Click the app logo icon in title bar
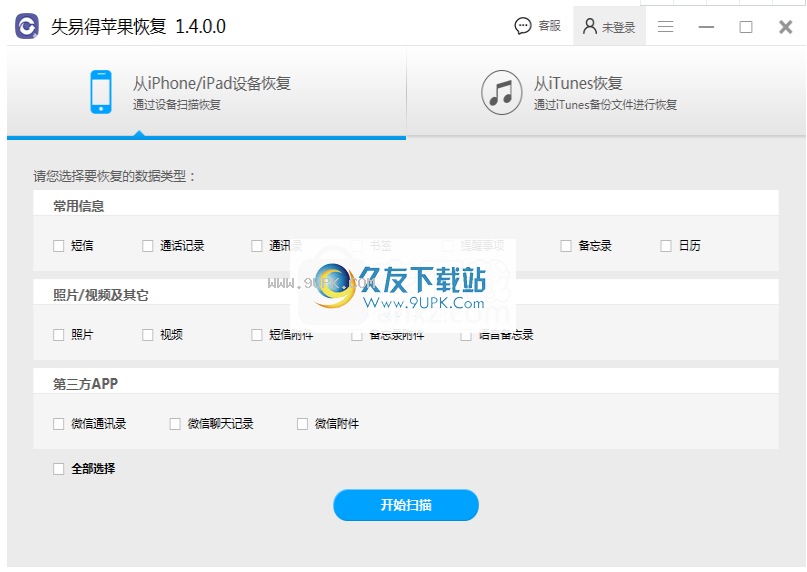 tap(27, 26)
